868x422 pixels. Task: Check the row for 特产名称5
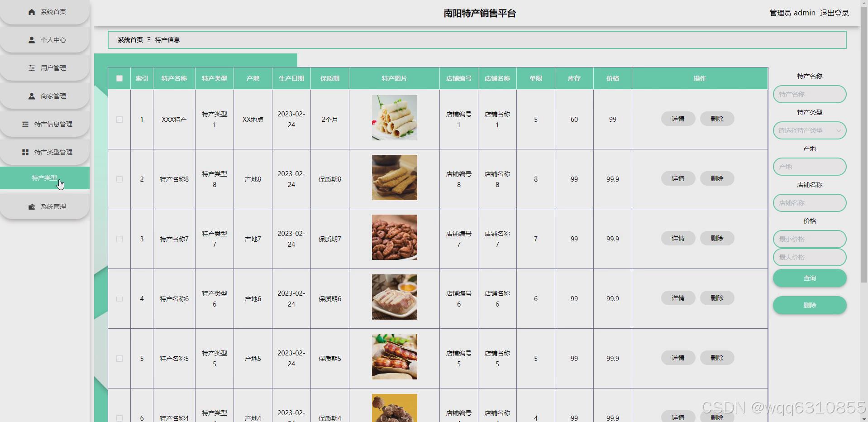tap(119, 359)
